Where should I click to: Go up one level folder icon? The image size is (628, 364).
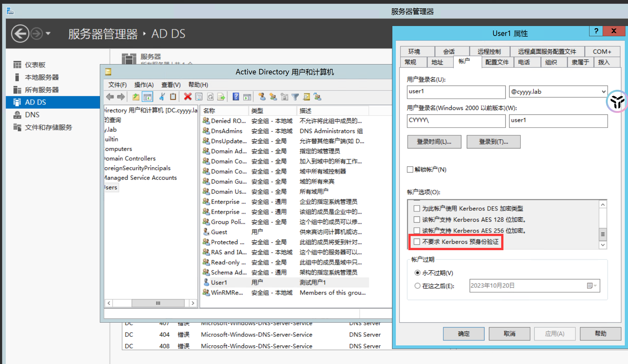point(136,97)
